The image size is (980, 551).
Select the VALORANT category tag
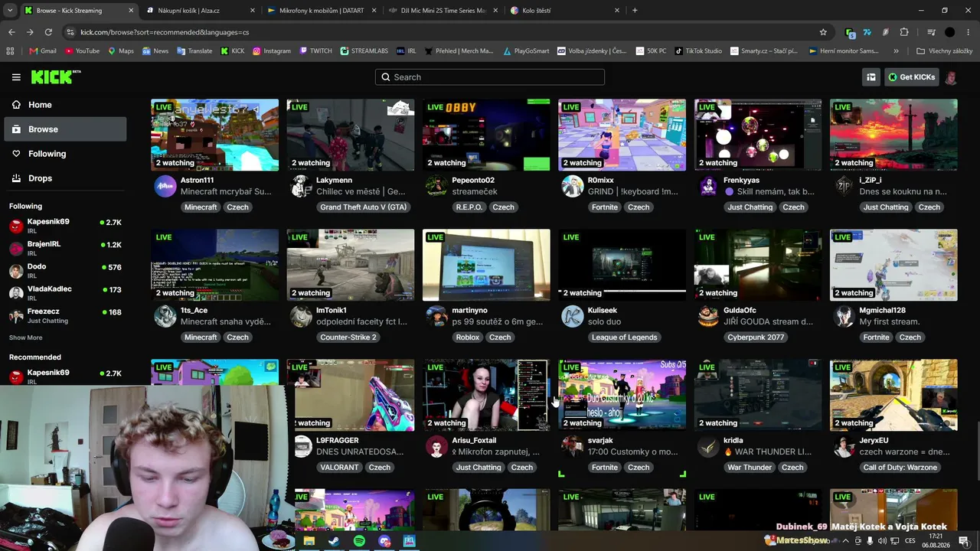coord(339,468)
